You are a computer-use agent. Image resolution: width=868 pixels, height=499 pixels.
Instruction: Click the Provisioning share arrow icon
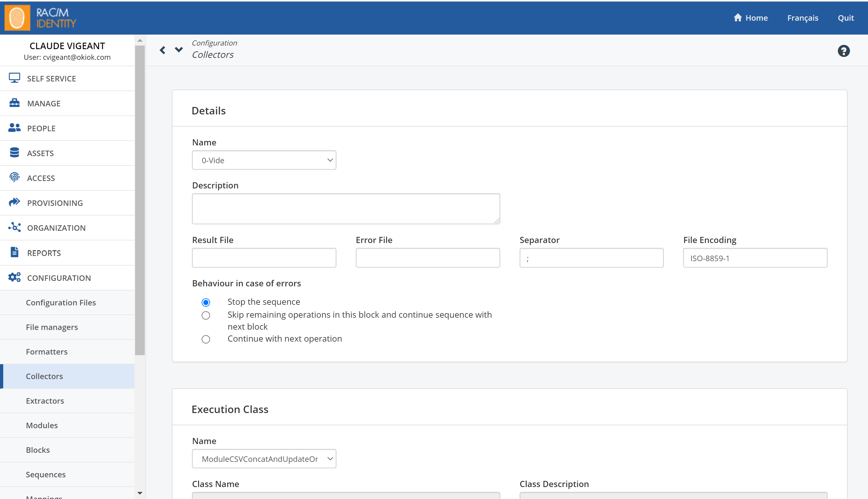pos(15,202)
